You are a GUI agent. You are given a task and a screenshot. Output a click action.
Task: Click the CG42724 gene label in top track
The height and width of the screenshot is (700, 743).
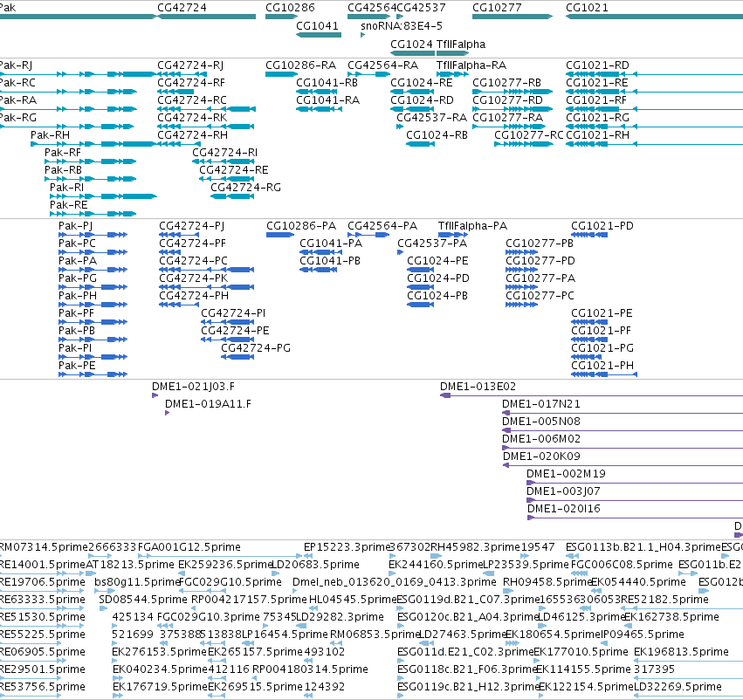point(182,8)
